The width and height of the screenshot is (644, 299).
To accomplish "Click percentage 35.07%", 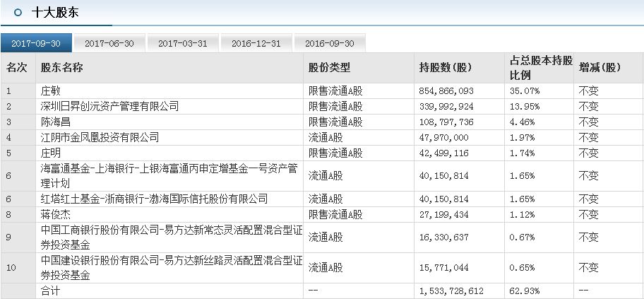I will (x=525, y=91).
